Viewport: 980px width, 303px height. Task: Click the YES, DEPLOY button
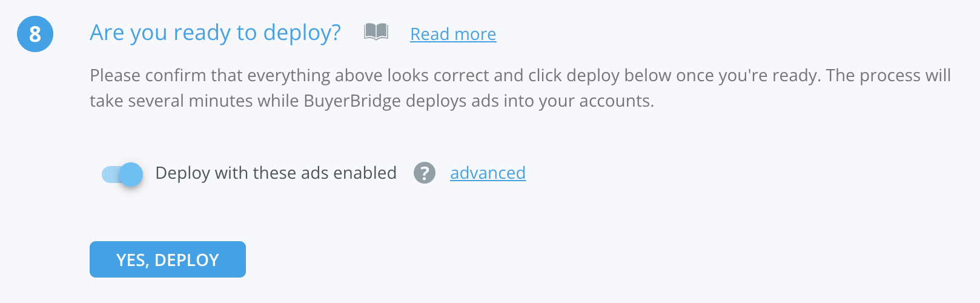168,259
